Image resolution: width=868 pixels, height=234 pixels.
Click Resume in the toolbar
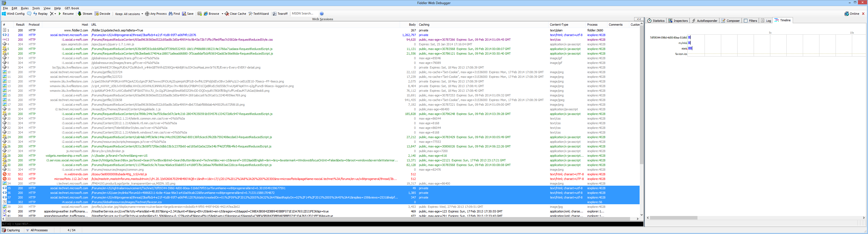pos(66,14)
